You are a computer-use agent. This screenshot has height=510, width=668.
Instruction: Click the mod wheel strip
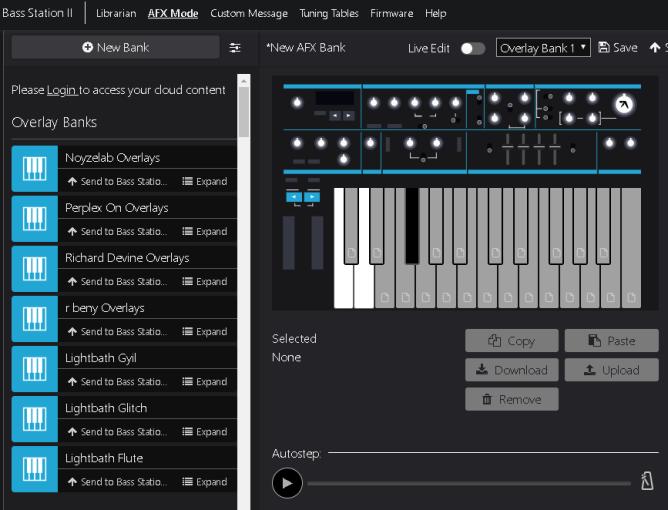tap(317, 242)
